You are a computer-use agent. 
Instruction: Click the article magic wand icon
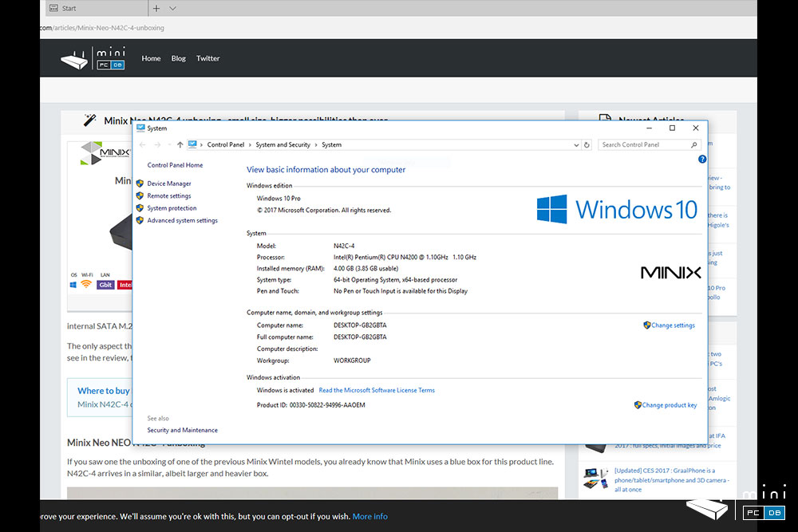pos(89,120)
